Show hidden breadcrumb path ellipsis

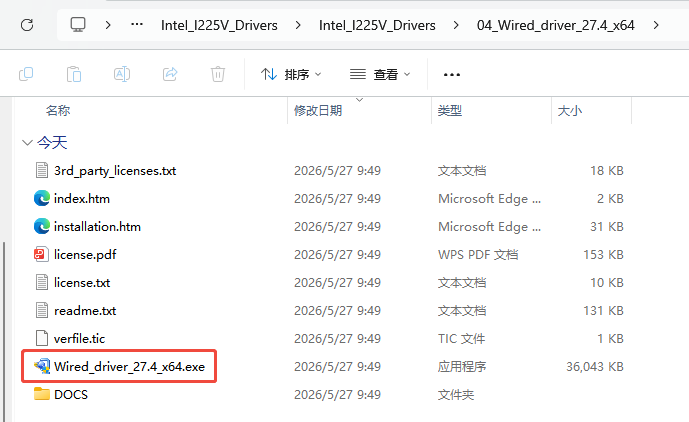click(x=137, y=25)
